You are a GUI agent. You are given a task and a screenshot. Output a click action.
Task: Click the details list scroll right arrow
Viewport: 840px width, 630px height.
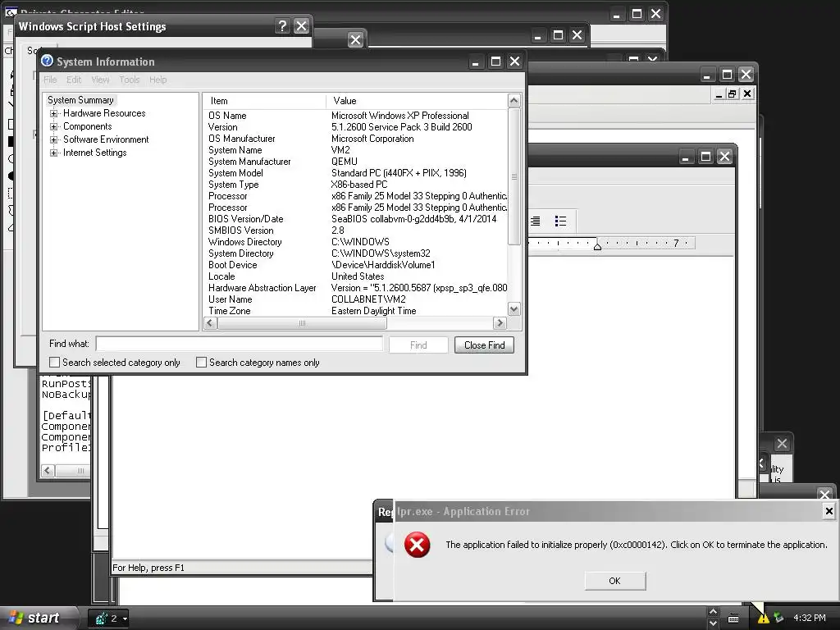[500, 323]
